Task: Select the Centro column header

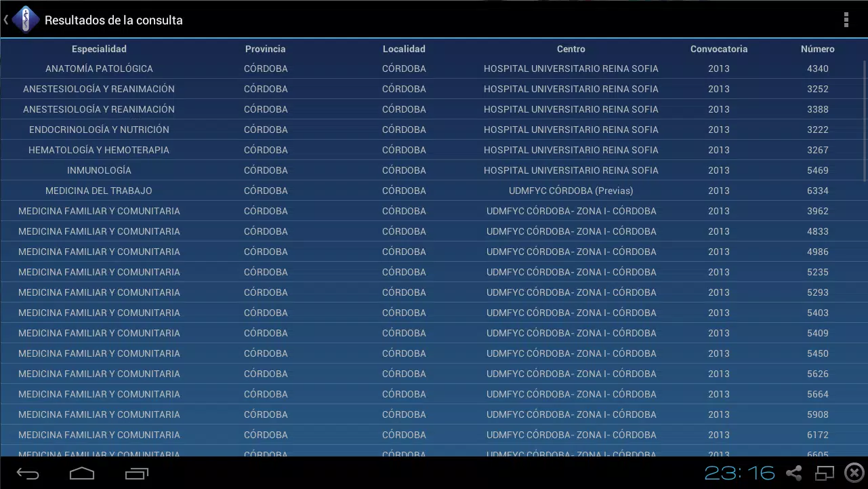Action: coord(571,49)
